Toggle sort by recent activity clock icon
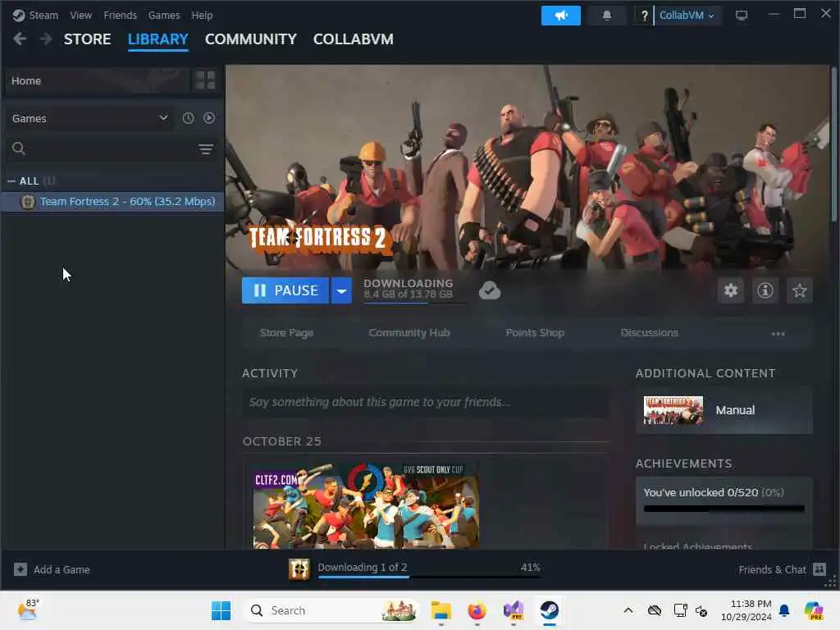This screenshot has height=630, width=840. click(x=188, y=118)
